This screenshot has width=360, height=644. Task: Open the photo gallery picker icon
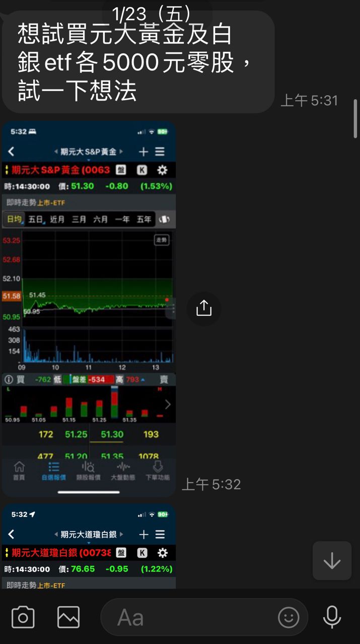click(x=68, y=617)
